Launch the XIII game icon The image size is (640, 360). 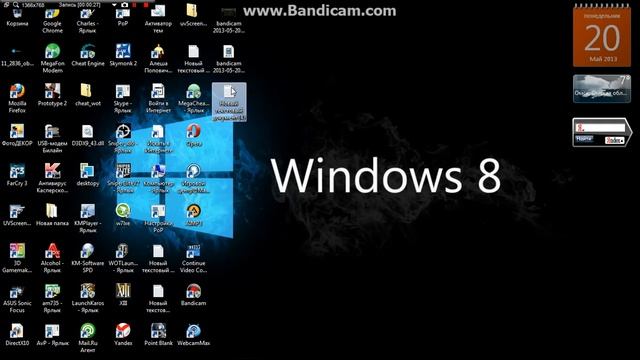123,295
